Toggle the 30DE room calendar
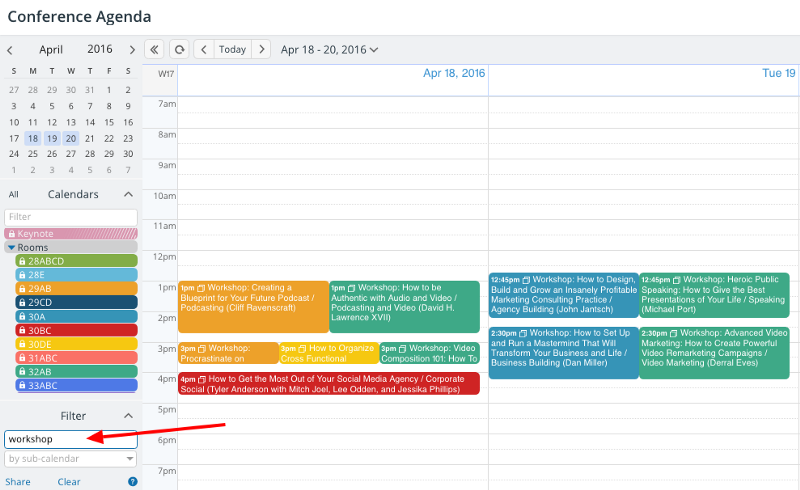 tap(77, 344)
